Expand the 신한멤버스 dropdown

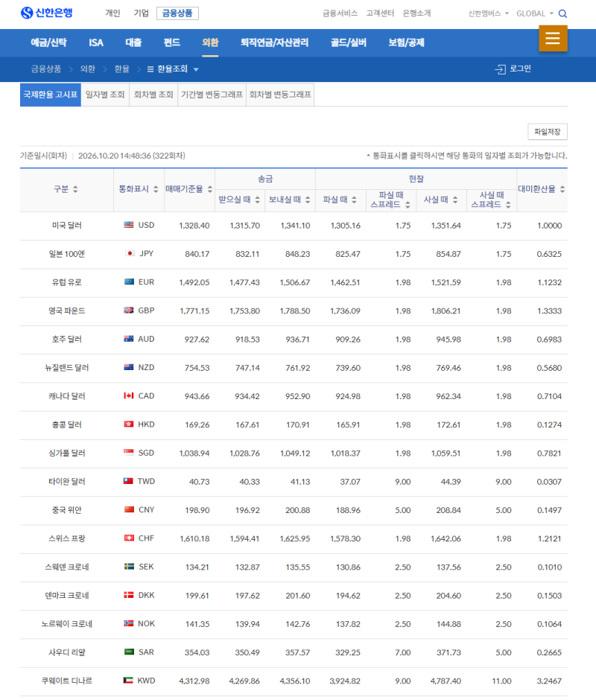[x=507, y=13]
